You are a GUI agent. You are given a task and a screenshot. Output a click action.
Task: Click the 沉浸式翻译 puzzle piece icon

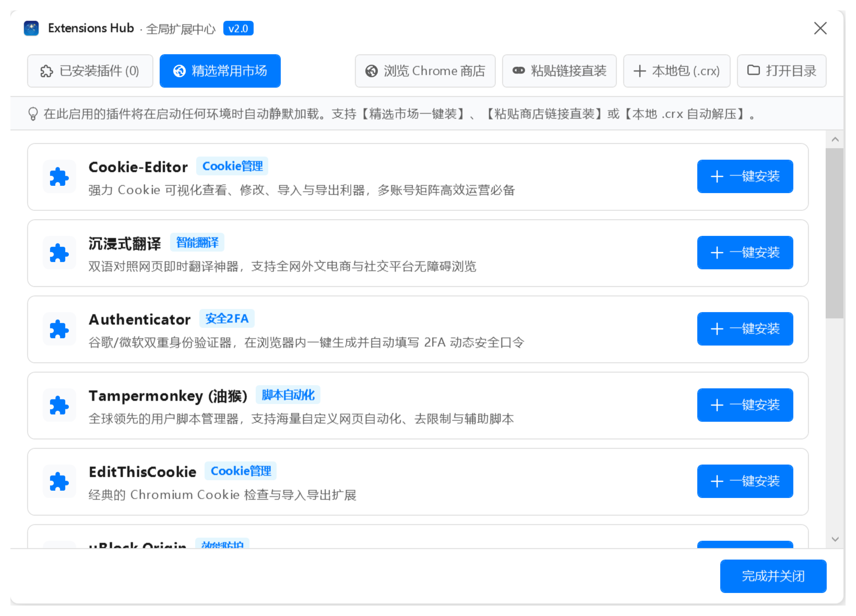(x=59, y=253)
